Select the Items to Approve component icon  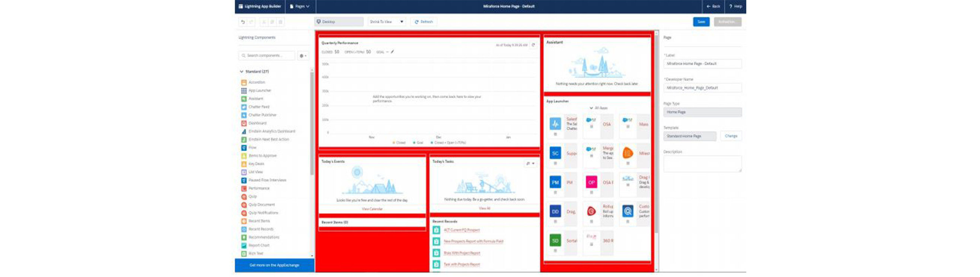(x=244, y=156)
